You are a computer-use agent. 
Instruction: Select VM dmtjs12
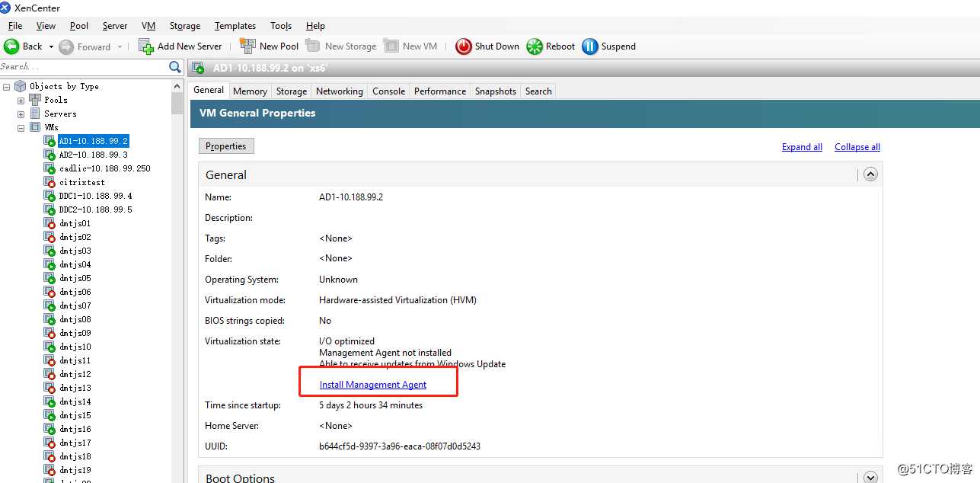coord(75,374)
